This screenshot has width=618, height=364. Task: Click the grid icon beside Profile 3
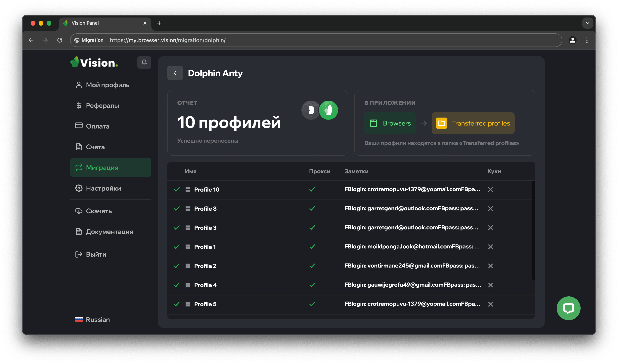(x=188, y=228)
